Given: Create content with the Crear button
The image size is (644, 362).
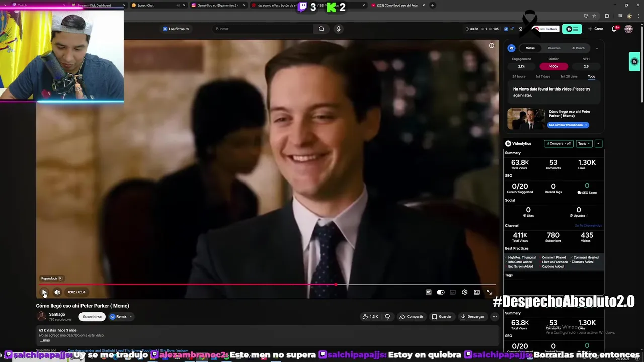Looking at the screenshot, I should 595,29.
